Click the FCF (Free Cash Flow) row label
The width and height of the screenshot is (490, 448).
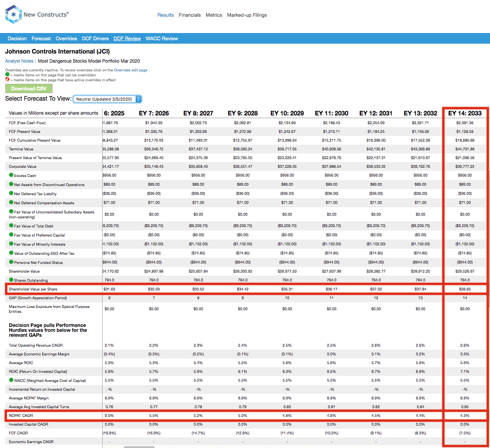pyautogui.click(x=27, y=123)
